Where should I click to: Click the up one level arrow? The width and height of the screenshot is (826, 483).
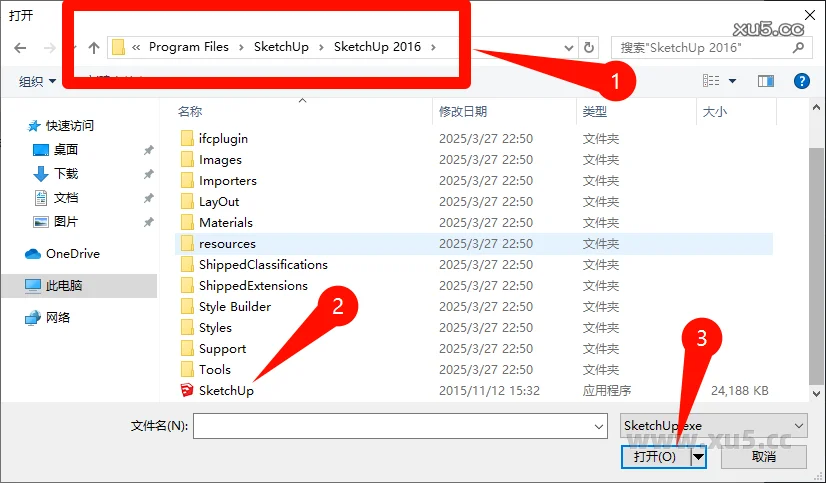point(94,47)
